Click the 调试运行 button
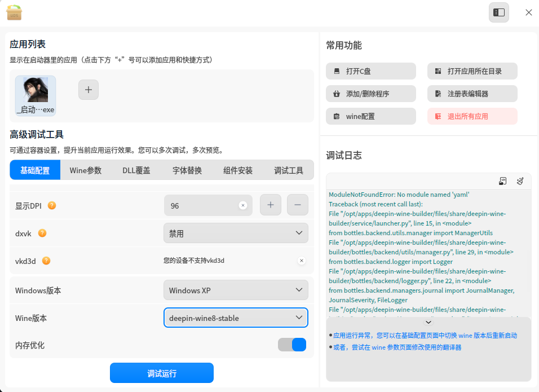The width and height of the screenshot is (539, 392). [161, 373]
